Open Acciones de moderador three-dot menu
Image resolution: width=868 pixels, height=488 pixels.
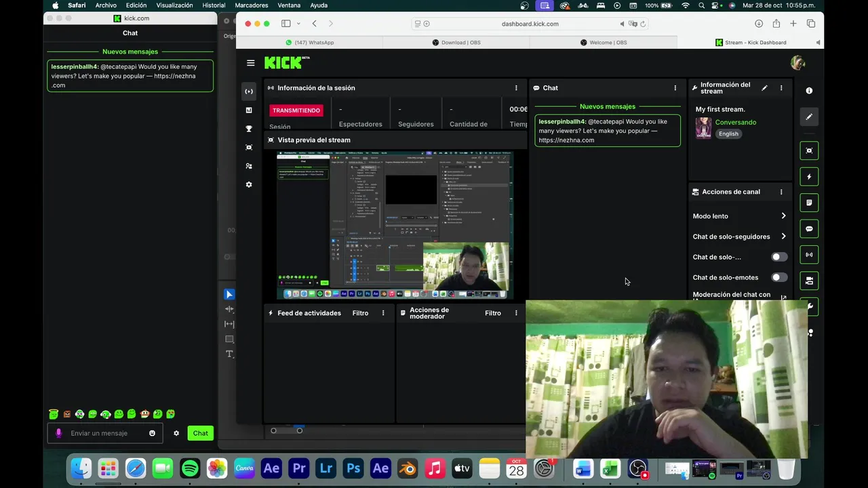coord(516,313)
